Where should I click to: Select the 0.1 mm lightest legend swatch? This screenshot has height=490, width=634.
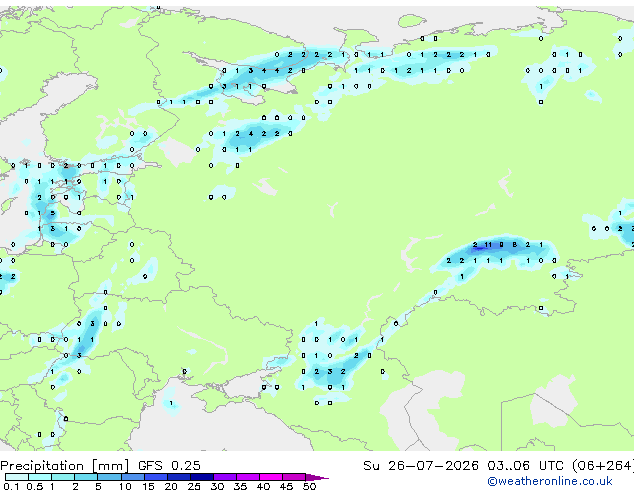coord(17,477)
